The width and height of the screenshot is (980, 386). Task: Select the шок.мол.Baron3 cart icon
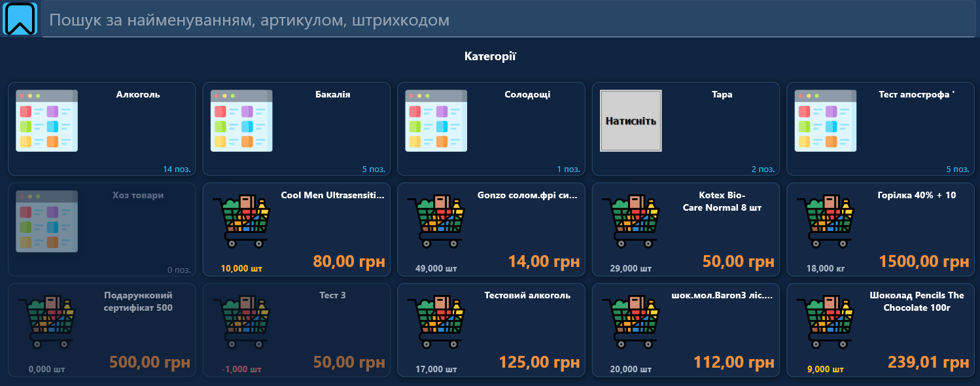pos(631,323)
